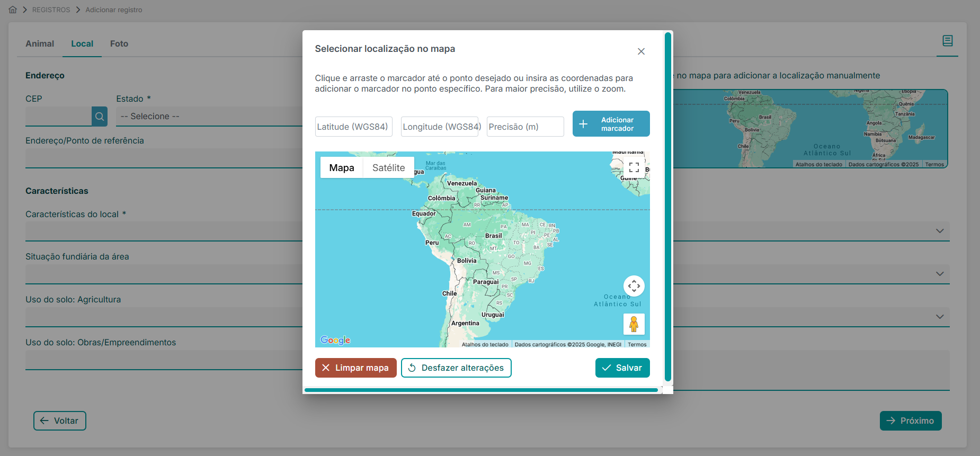
Task: Focus the Latitude (WGS84) input field
Action: [353, 127]
